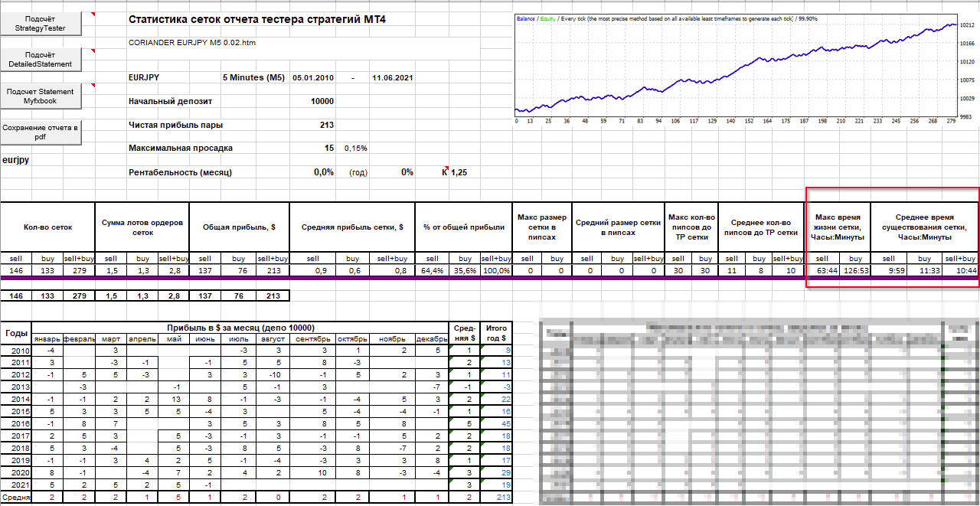The image size is (980, 506).
Task: Select the bold EURJPY symbol cell
Action: click(144, 77)
